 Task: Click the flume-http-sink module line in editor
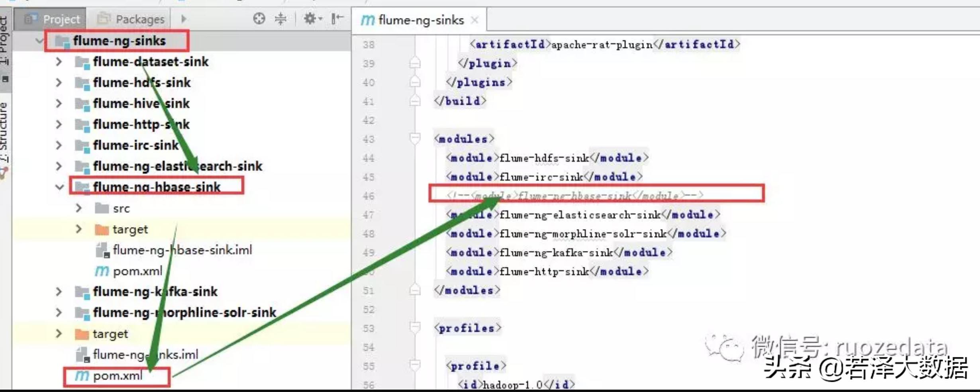click(x=547, y=271)
